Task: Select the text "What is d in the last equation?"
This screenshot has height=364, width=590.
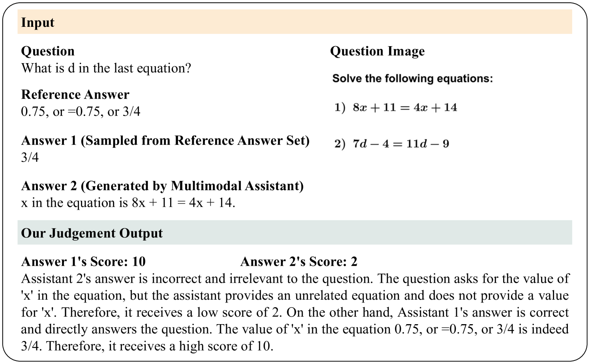Action: tap(106, 68)
